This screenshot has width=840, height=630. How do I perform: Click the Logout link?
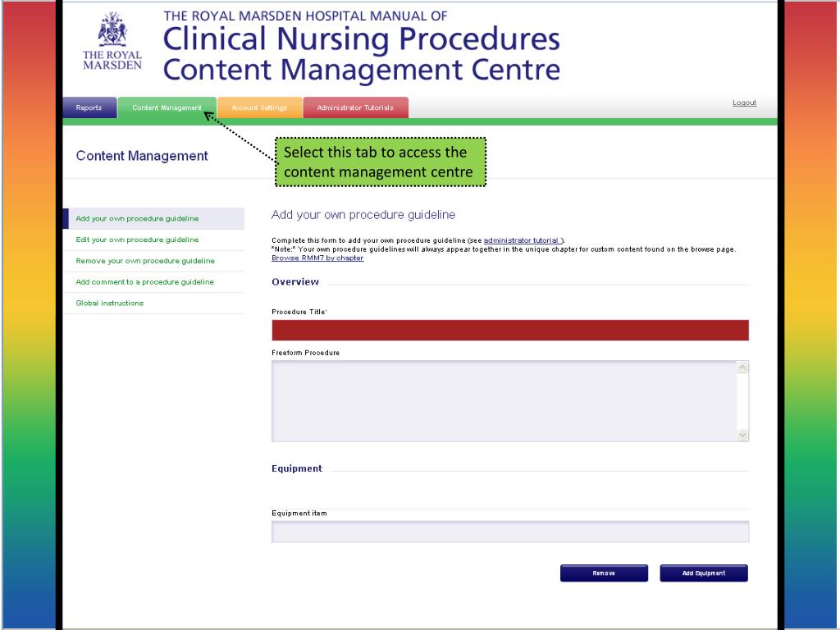[744, 103]
